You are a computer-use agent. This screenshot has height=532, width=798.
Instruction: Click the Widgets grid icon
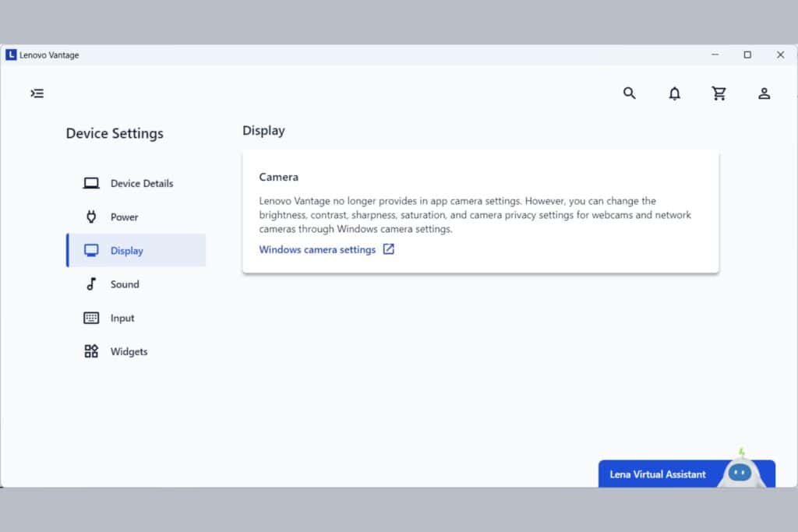click(x=91, y=351)
